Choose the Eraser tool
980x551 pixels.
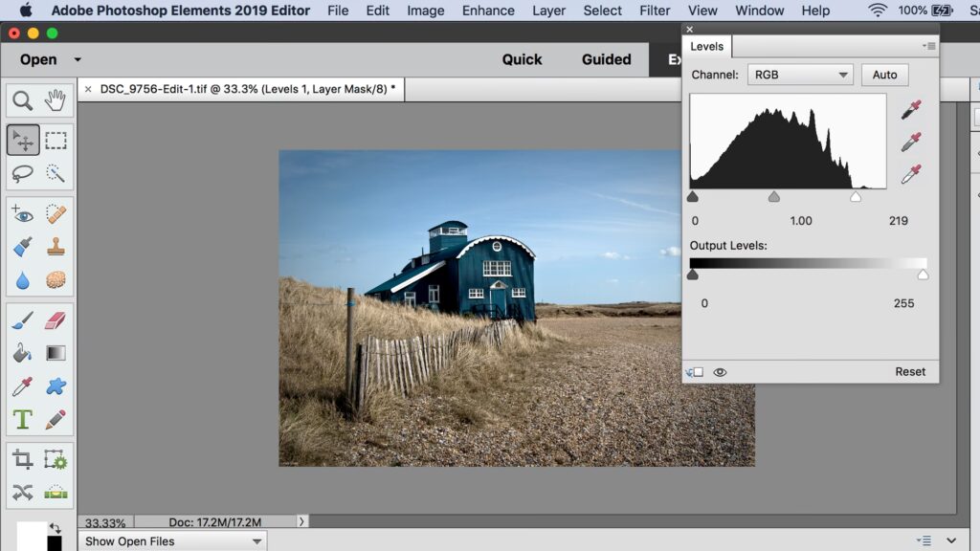tap(56, 320)
